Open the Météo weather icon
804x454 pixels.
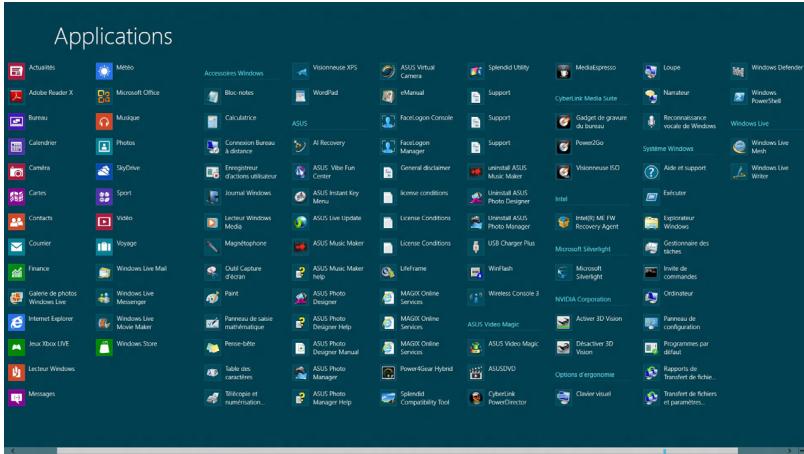tap(104, 71)
